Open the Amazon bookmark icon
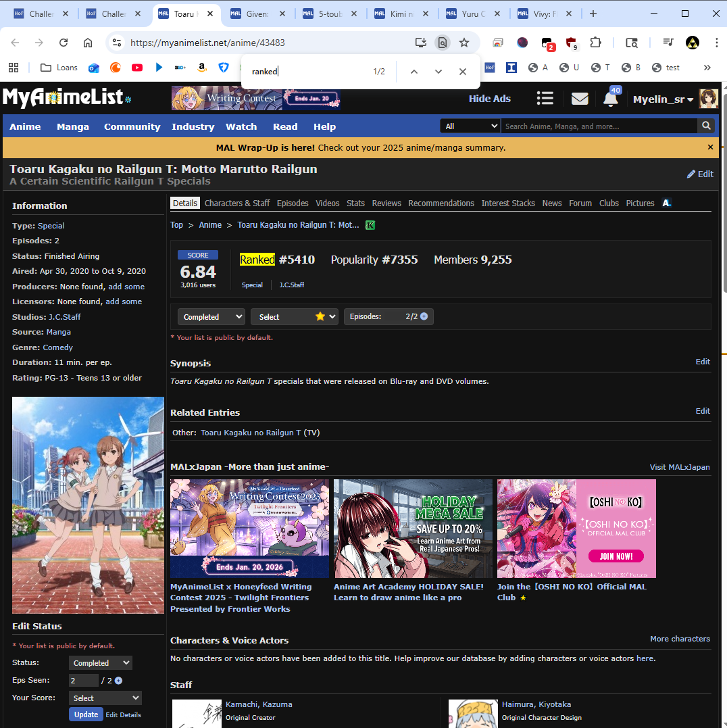Image resolution: width=727 pixels, height=728 pixels. pyautogui.click(x=202, y=68)
